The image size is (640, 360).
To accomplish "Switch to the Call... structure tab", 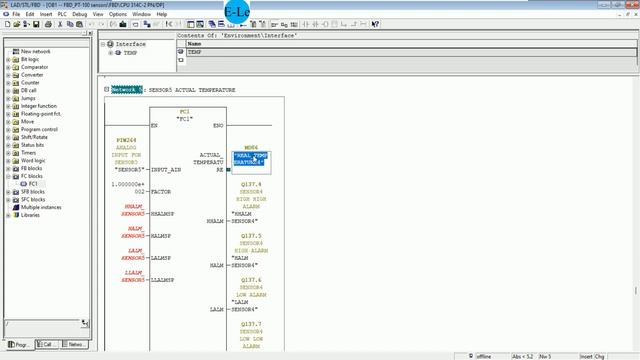I will pyautogui.click(x=47, y=344).
